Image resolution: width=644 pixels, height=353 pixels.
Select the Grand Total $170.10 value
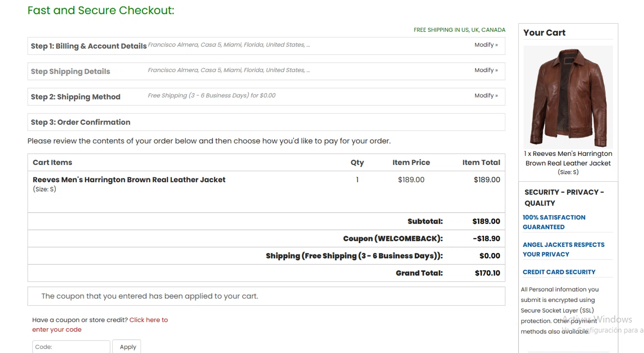click(x=487, y=273)
